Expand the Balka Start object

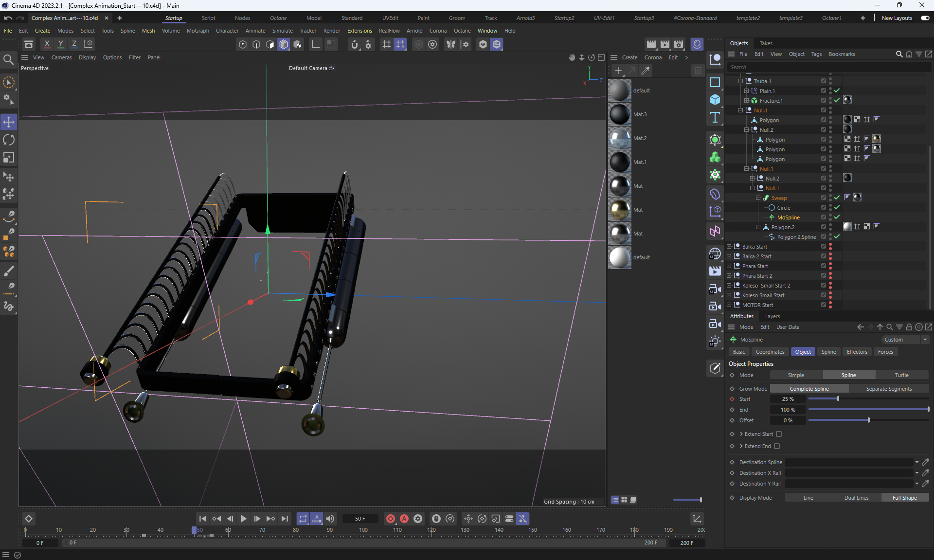click(729, 247)
